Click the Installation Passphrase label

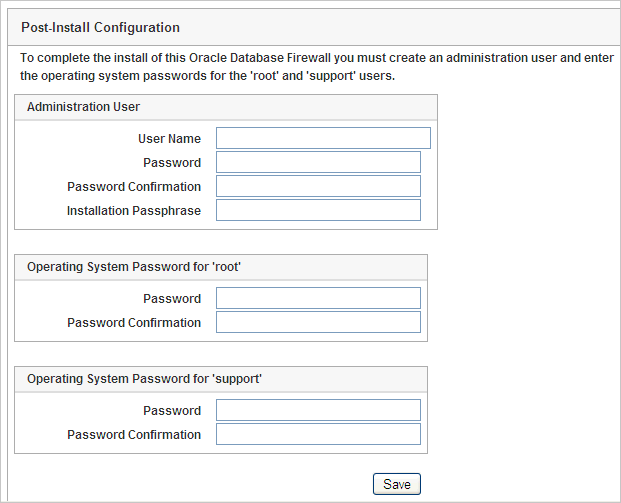tap(134, 211)
